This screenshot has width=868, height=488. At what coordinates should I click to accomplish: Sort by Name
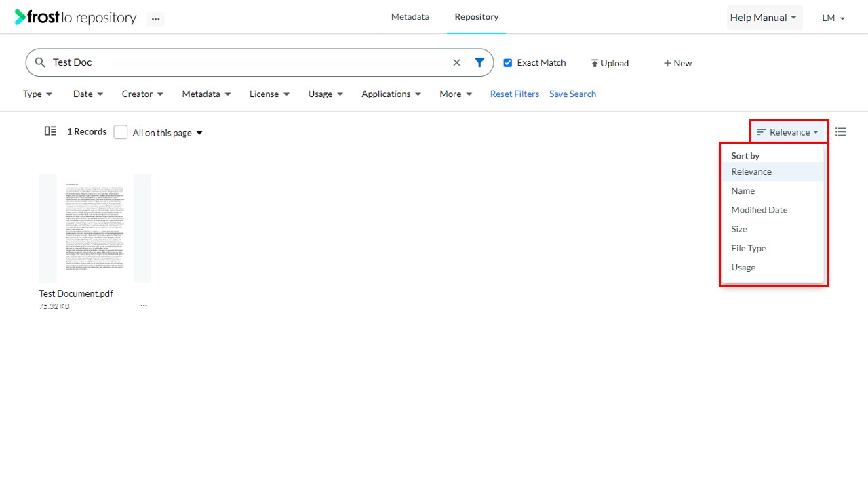(772, 191)
